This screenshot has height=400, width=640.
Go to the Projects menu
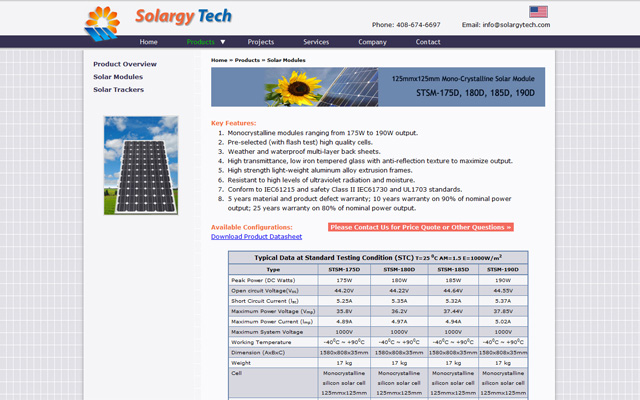[260, 42]
